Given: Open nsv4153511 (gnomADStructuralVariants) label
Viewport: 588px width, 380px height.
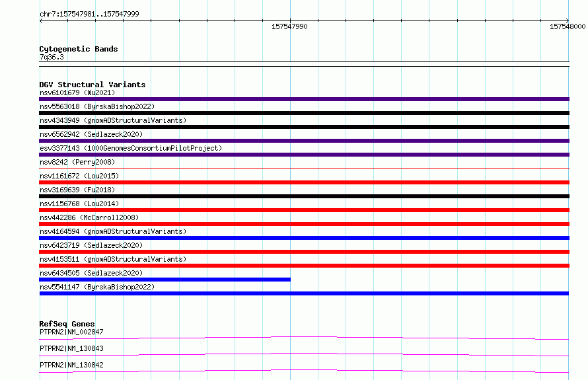Looking at the screenshot, I should click(113, 259).
